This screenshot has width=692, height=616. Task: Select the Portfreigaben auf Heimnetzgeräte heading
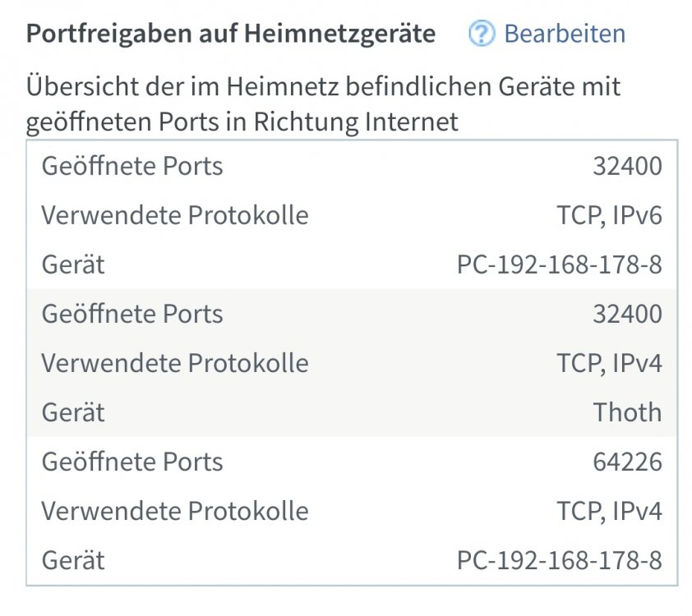[x=231, y=34]
